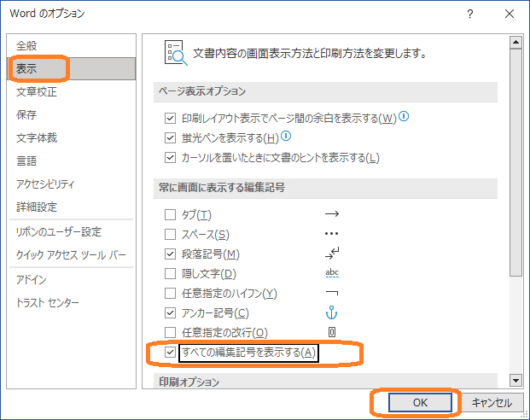Screen dimensions: 530x420
Task: Enable the タブ(T) checkbox
Action: 170,215
